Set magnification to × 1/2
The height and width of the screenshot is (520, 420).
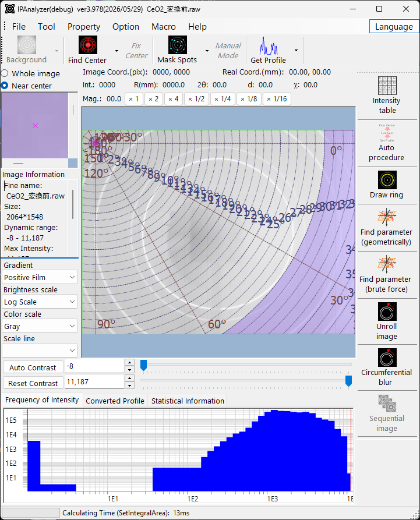tap(196, 99)
